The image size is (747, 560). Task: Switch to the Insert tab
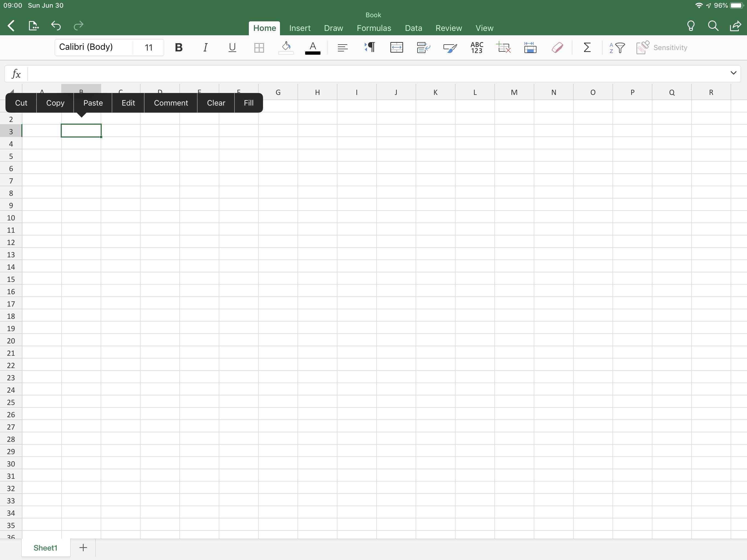tap(300, 28)
